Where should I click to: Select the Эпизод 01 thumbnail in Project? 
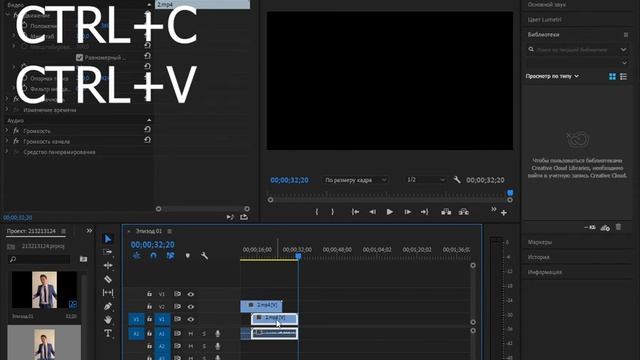pos(44,289)
